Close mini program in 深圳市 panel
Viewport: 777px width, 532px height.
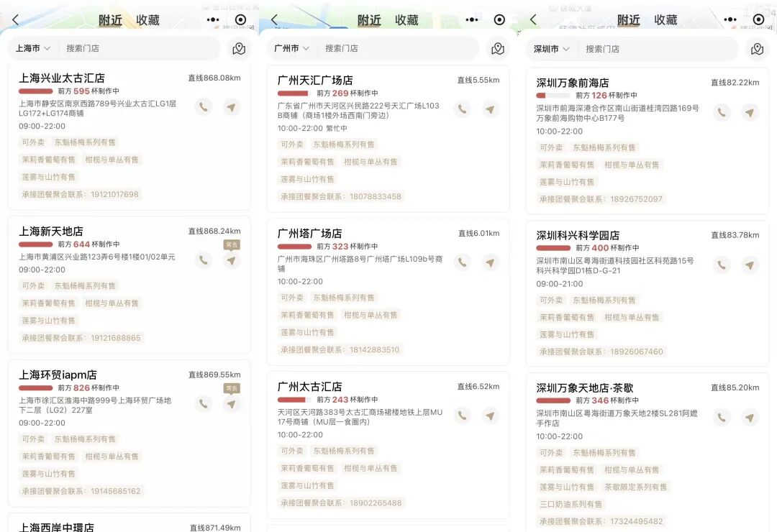[x=759, y=19]
